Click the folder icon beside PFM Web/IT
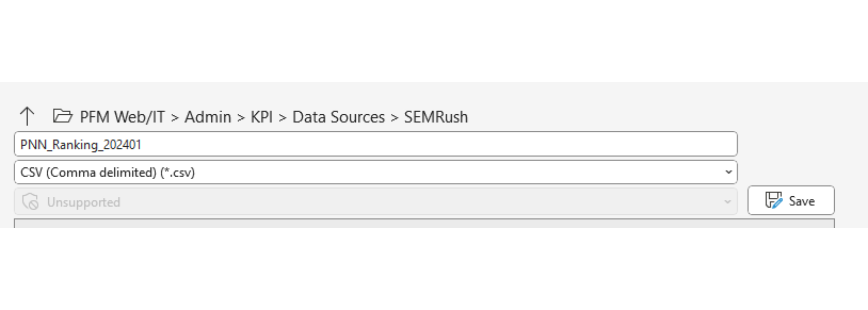The width and height of the screenshot is (868, 310). click(x=62, y=116)
